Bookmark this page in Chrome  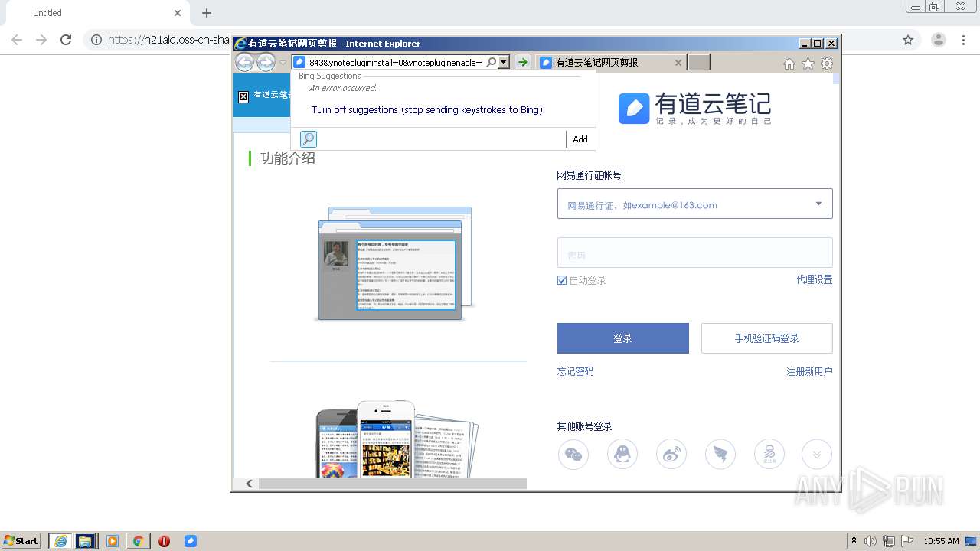908,40
